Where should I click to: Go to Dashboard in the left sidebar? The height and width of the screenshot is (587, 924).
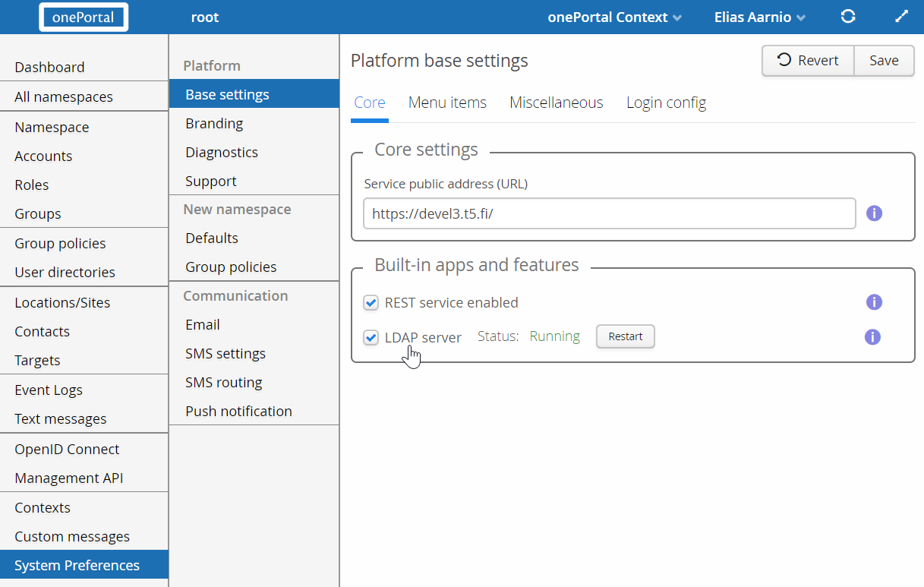click(49, 68)
